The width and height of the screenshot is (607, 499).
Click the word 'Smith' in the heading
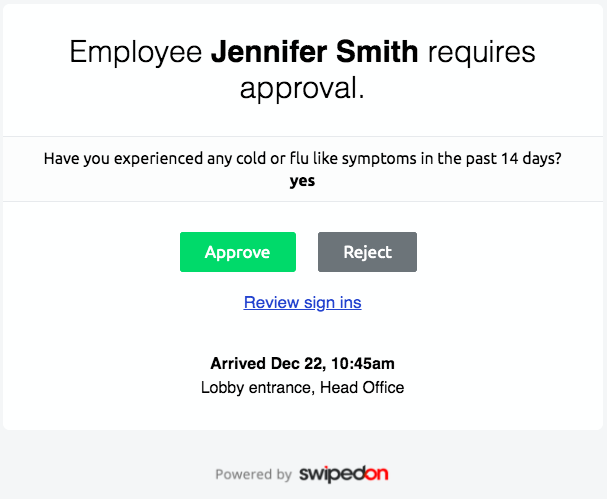pos(377,51)
